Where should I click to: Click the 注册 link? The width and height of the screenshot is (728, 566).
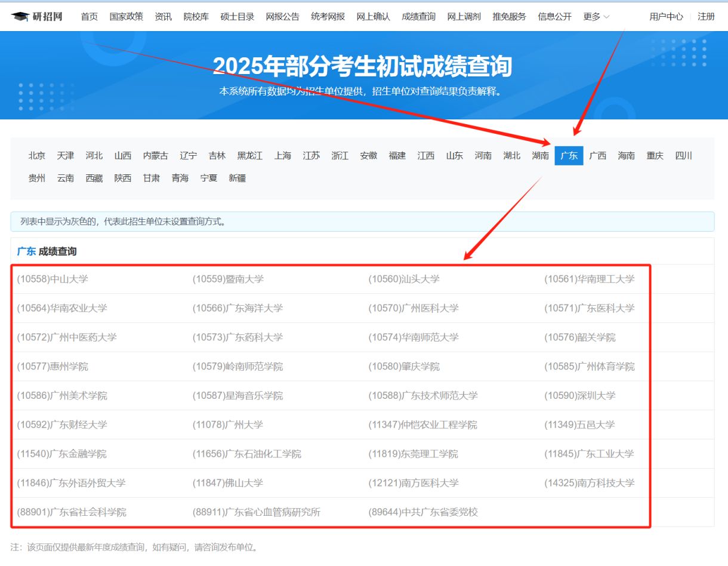click(x=706, y=17)
